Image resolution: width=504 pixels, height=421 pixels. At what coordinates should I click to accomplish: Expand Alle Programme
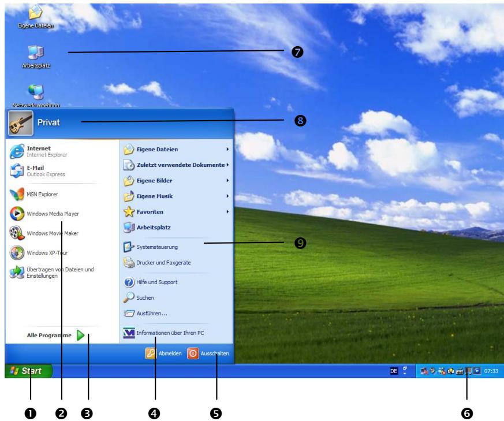coord(55,335)
